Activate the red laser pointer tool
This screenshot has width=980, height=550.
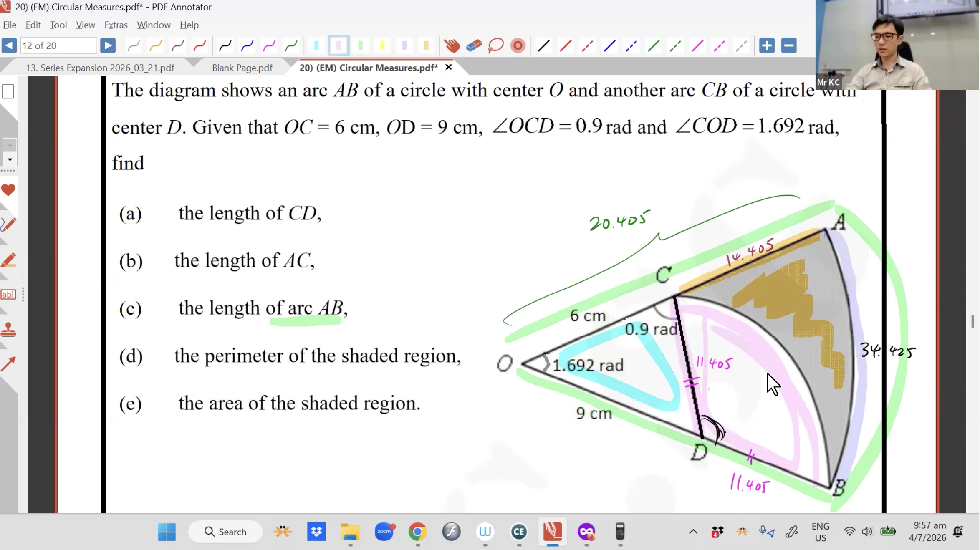[518, 45]
